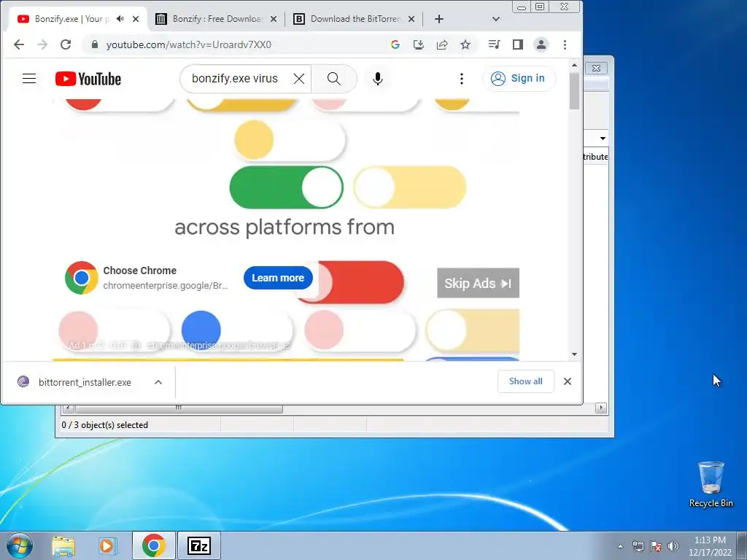Clear the YouTube search text
Image resolution: width=747 pixels, height=560 pixels.
coord(298,79)
